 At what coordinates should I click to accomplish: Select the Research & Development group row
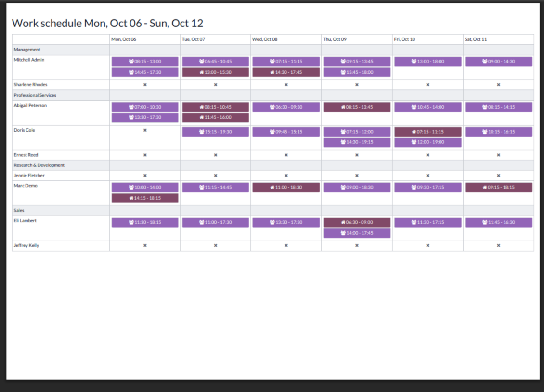(39, 165)
